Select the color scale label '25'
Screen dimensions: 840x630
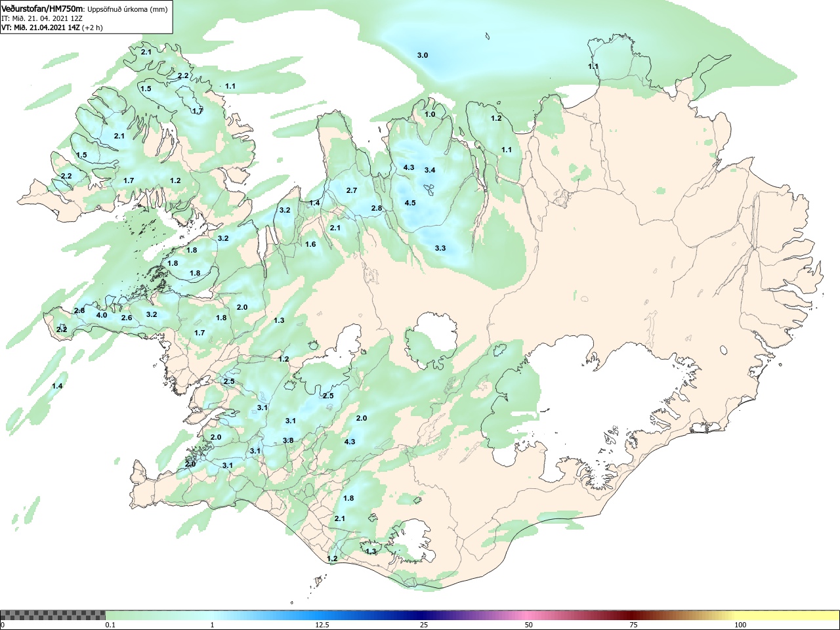tap(424, 625)
